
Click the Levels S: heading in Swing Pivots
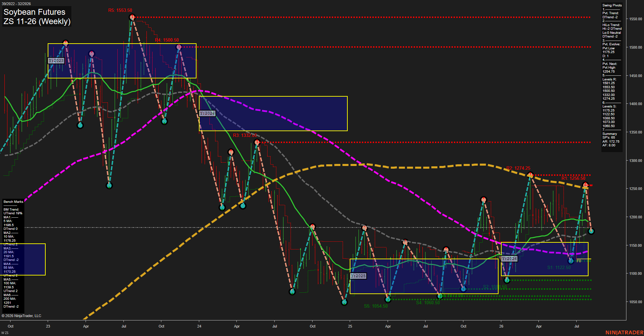coord(609,106)
